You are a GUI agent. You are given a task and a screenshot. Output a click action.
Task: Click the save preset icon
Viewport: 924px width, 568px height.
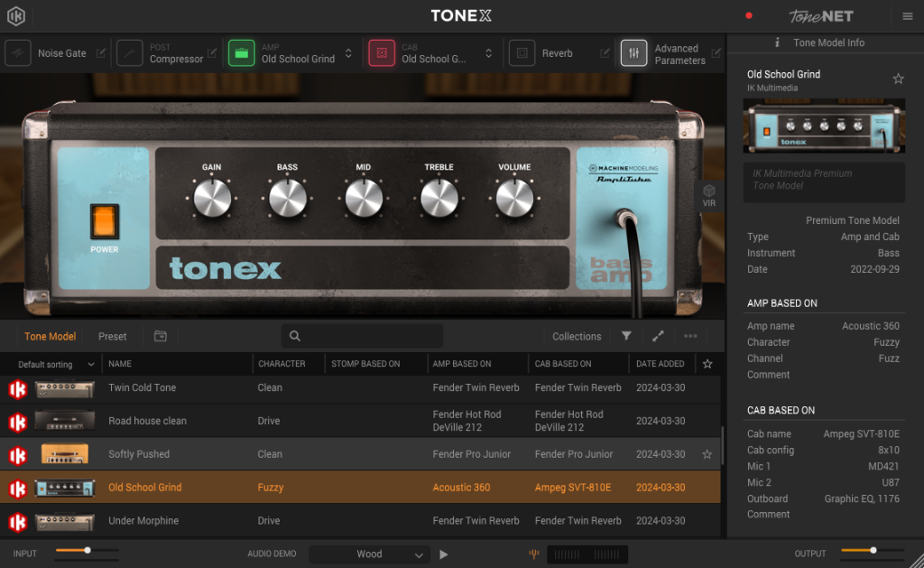click(x=161, y=336)
